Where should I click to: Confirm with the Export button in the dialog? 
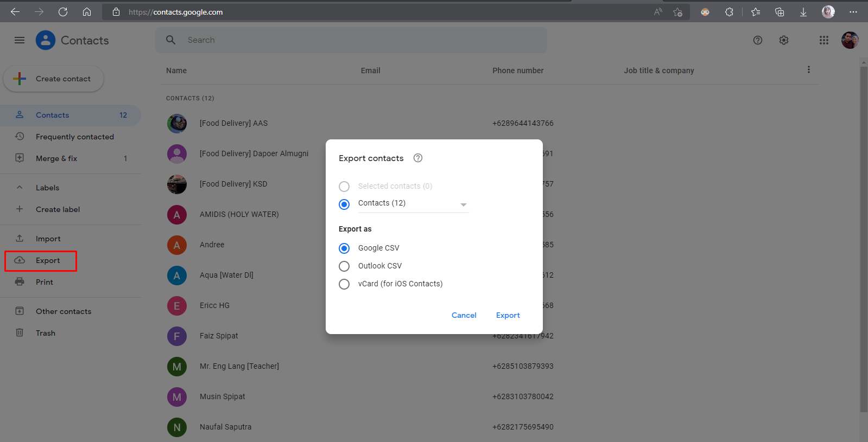(x=508, y=315)
